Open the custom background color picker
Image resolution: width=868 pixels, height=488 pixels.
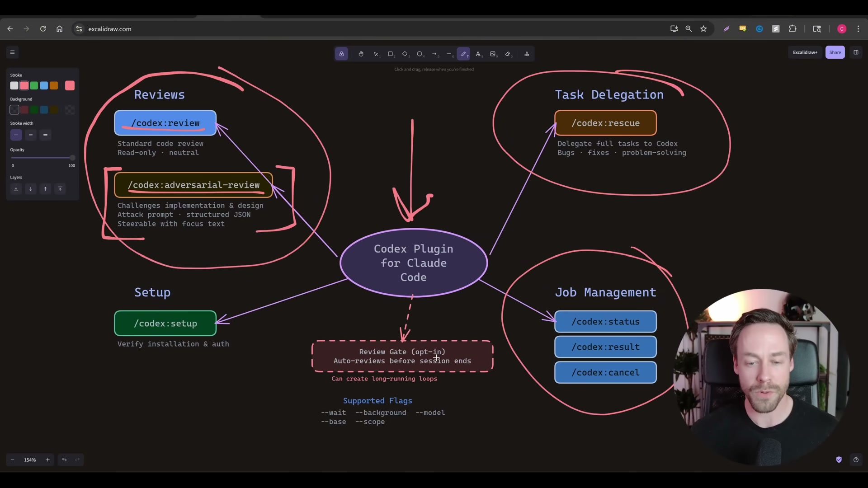point(70,110)
